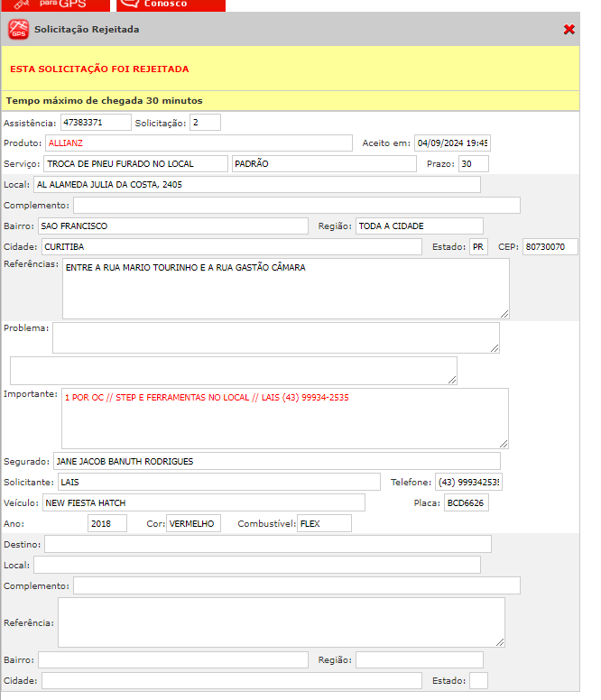Click 'ESTA SOLICITAÇÃO FOI REJEITADA' message
Image resolution: width=601 pixels, height=700 pixels.
[x=99, y=69]
